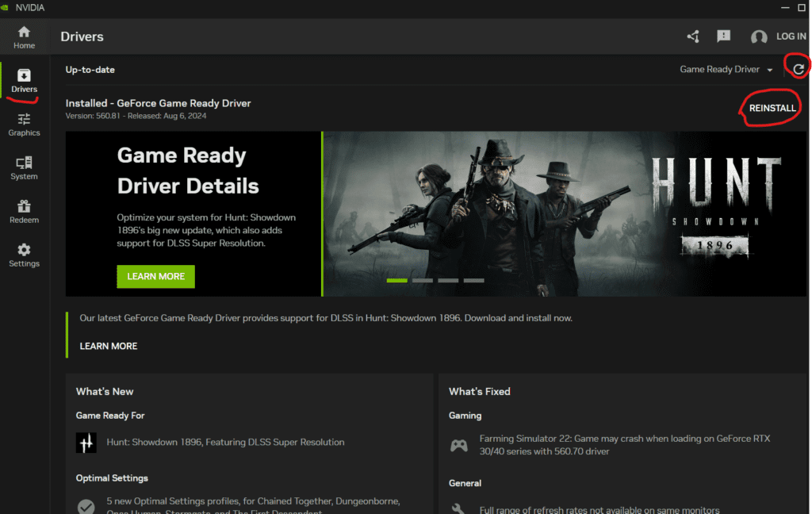
Task: Click the checkmark icon beside Optimal Settings profiles
Action: [86, 506]
